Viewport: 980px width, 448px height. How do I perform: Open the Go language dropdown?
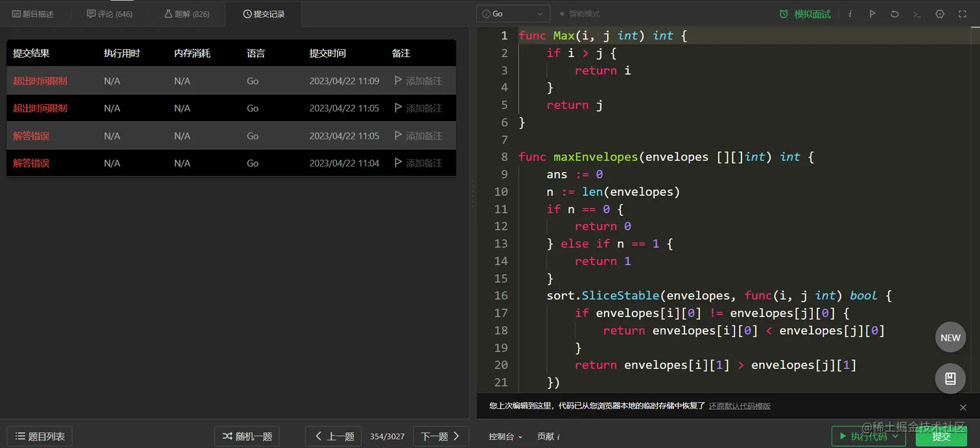[513, 14]
